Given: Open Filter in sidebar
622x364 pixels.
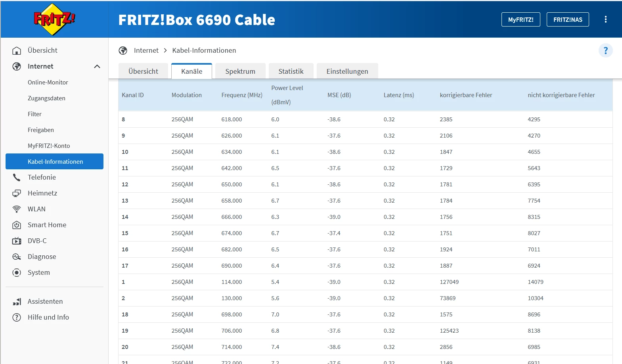Looking at the screenshot, I should pos(34,114).
